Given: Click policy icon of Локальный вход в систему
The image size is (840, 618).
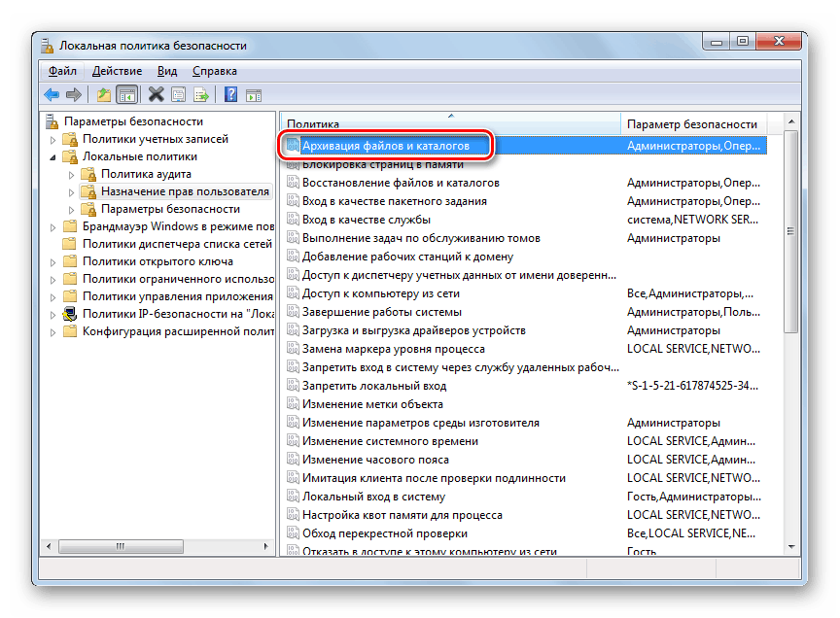Looking at the screenshot, I should (293, 497).
